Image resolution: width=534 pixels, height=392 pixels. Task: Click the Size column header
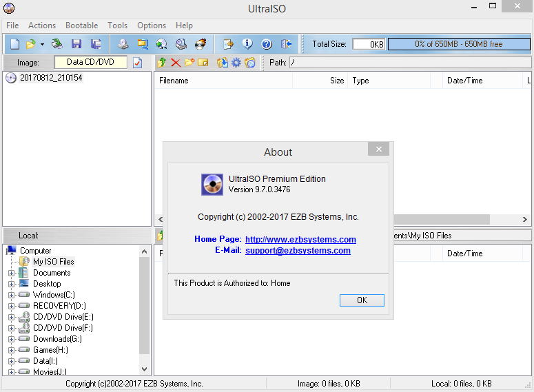(320, 81)
